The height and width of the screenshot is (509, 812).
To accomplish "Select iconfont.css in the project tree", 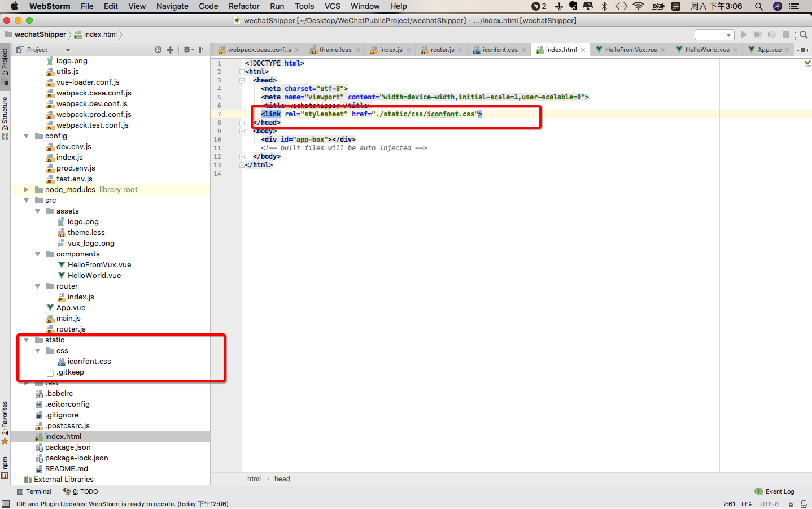I will click(x=89, y=362).
